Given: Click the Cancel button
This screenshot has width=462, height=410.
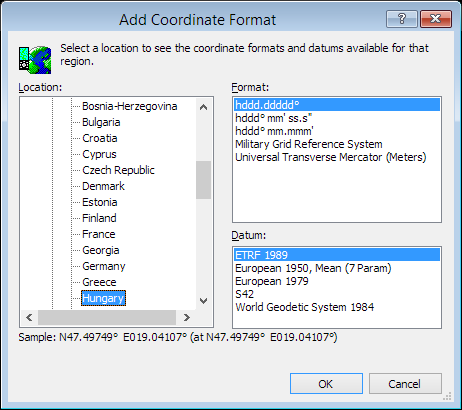Looking at the screenshot, I should 405,384.
